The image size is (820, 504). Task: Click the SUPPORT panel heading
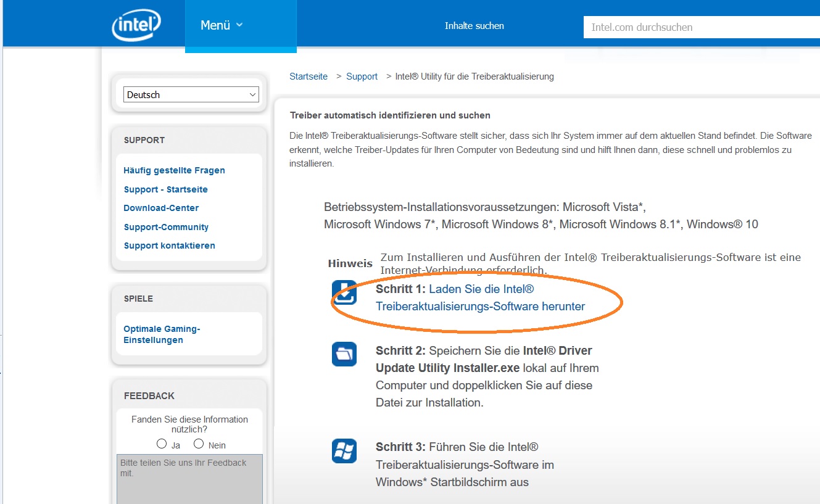tap(144, 140)
